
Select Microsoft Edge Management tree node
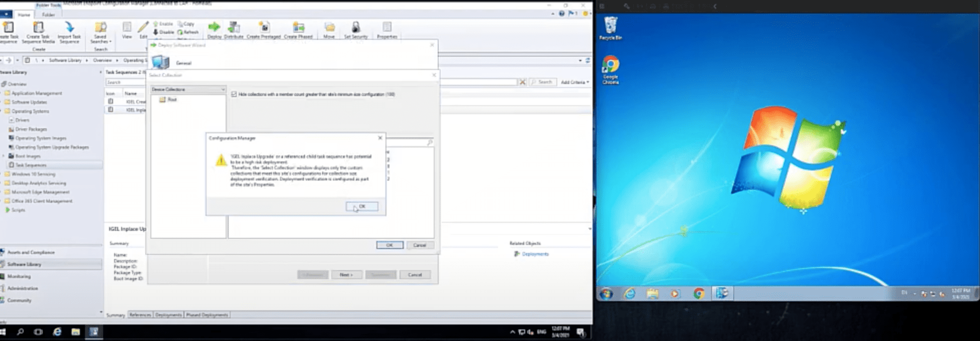40,192
